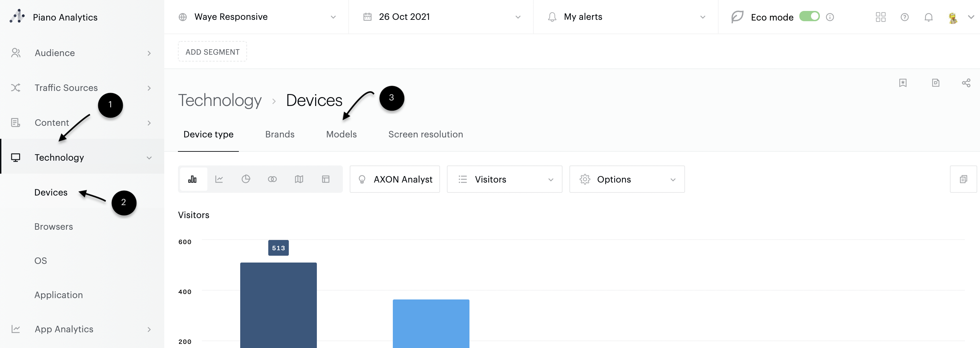This screenshot has height=348, width=980.
Task: Click the ADD SEGMENT button
Action: pos(212,52)
